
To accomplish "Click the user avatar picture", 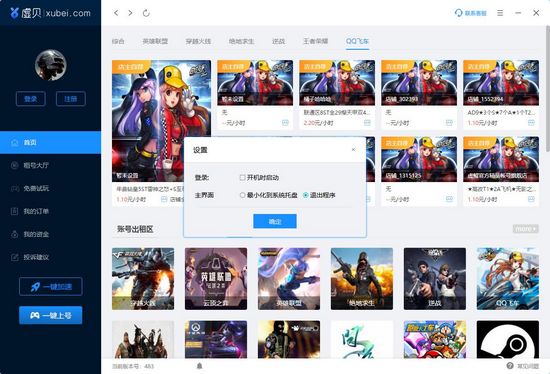I will point(51,65).
